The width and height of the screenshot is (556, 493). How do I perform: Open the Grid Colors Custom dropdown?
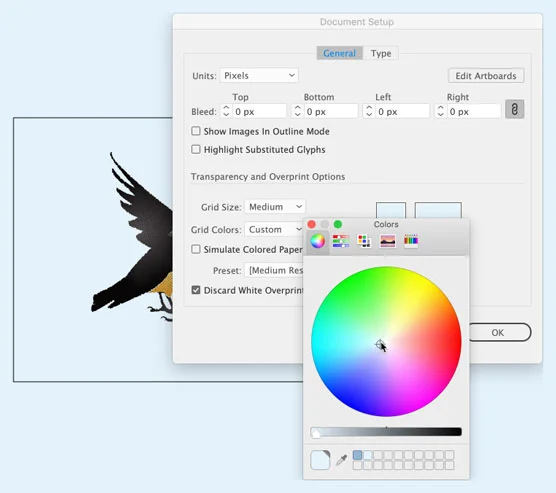pos(274,229)
